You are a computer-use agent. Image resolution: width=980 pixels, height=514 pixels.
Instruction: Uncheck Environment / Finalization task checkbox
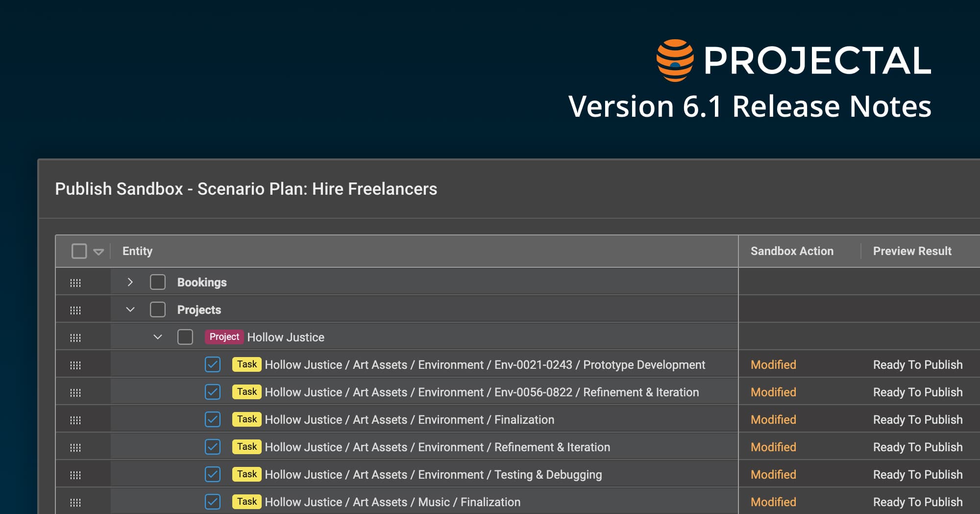click(x=213, y=419)
